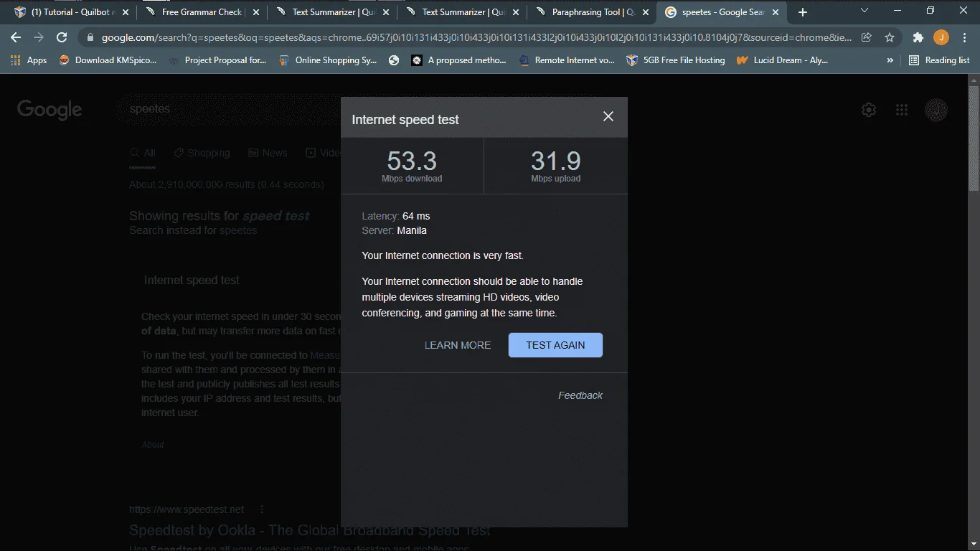Open the Google account avatar
The width and height of the screenshot is (980, 551).
936,110
